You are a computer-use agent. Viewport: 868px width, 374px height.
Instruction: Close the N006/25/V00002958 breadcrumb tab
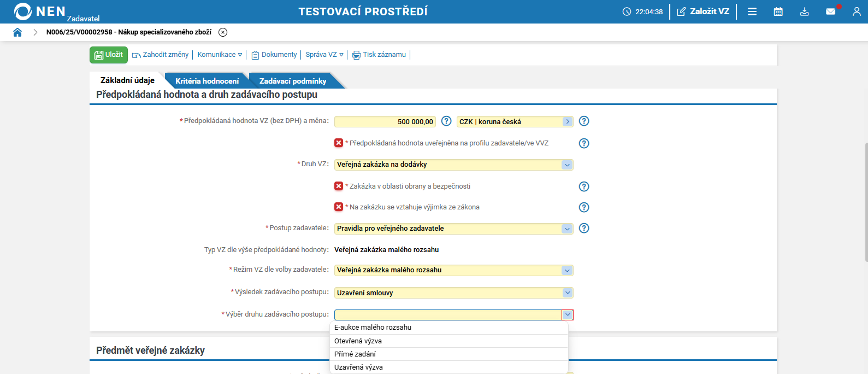tap(223, 32)
